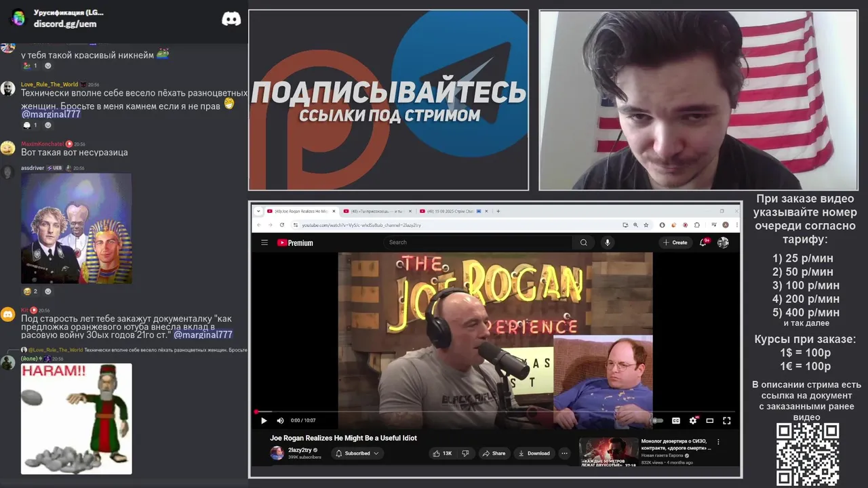The height and width of the screenshot is (488, 868).
Task: Click the Download button
Action: point(534,453)
